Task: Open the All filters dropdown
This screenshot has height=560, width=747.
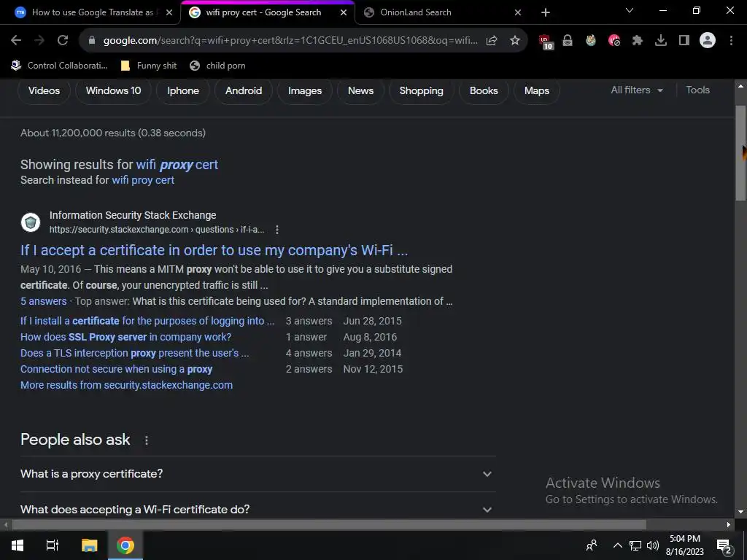Action: tap(636, 90)
